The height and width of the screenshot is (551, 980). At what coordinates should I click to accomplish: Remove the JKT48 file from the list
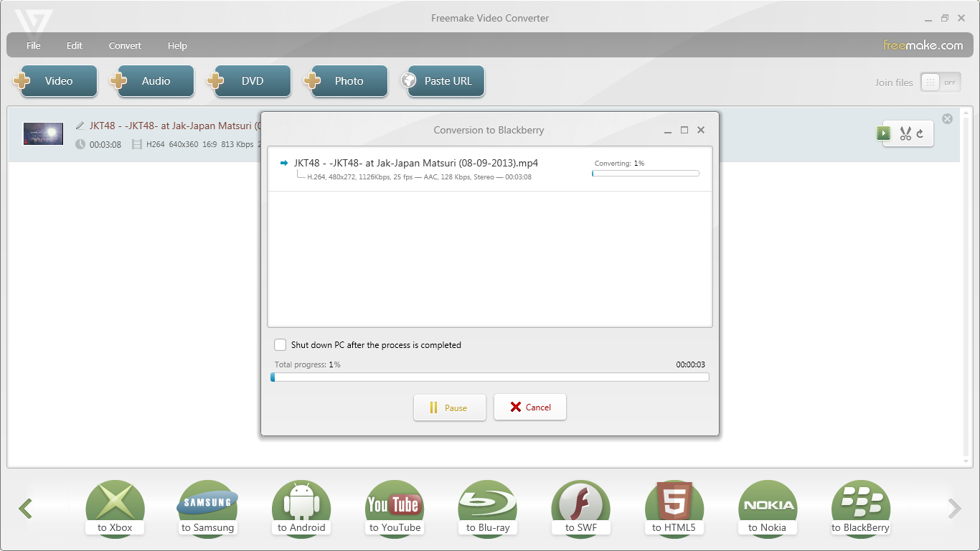coord(948,119)
